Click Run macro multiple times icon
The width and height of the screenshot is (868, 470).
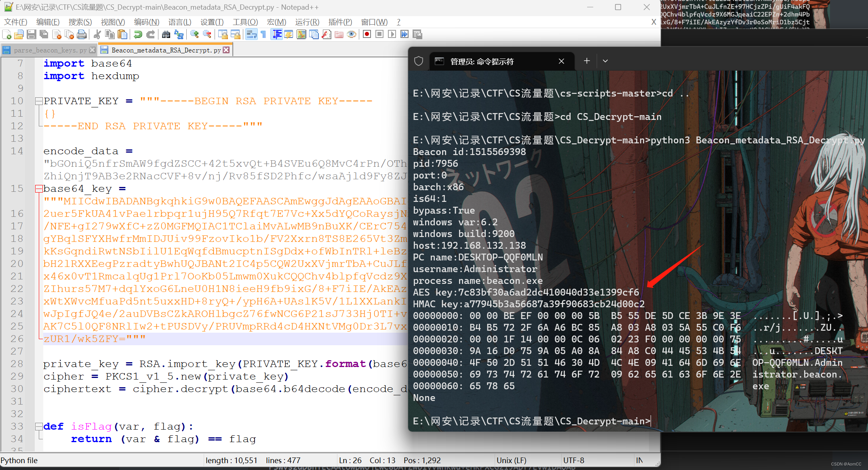pos(405,35)
